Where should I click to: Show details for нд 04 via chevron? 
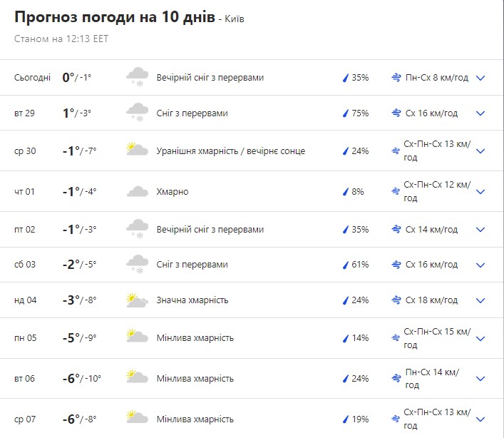480,300
